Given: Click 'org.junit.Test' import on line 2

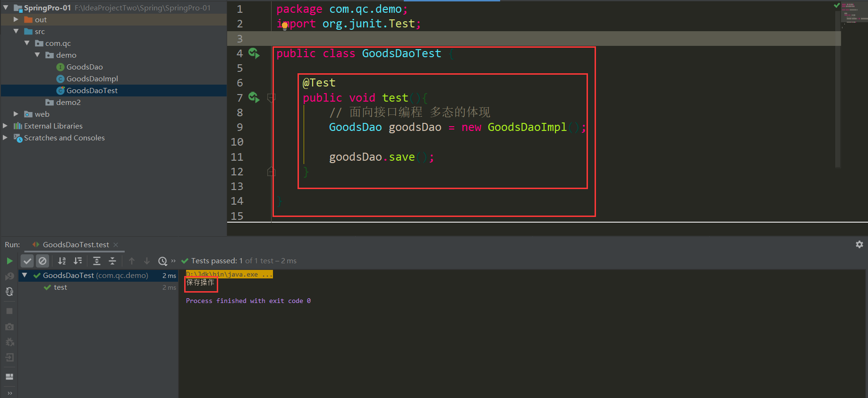Looking at the screenshot, I should point(368,24).
